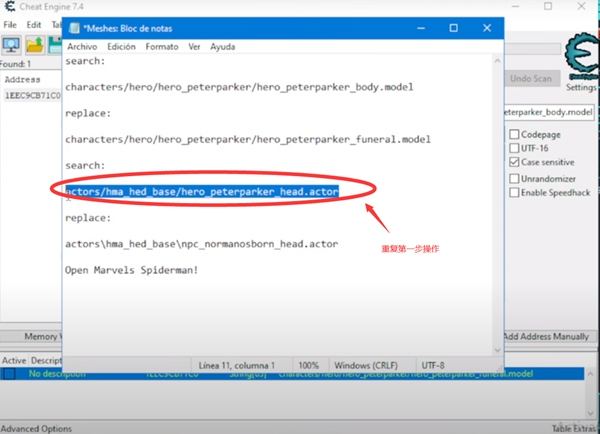Click 'UTF-8' encoding in Notepad status bar
Image resolution: width=600 pixels, height=434 pixels.
pyautogui.click(x=433, y=365)
